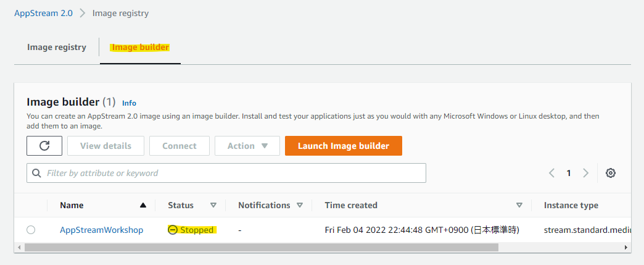Click Image registry breadcrumb text

pyautogui.click(x=120, y=13)
